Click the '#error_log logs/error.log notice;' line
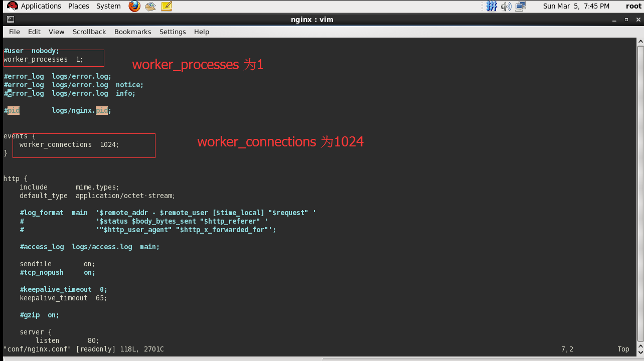 pos(74,85)
